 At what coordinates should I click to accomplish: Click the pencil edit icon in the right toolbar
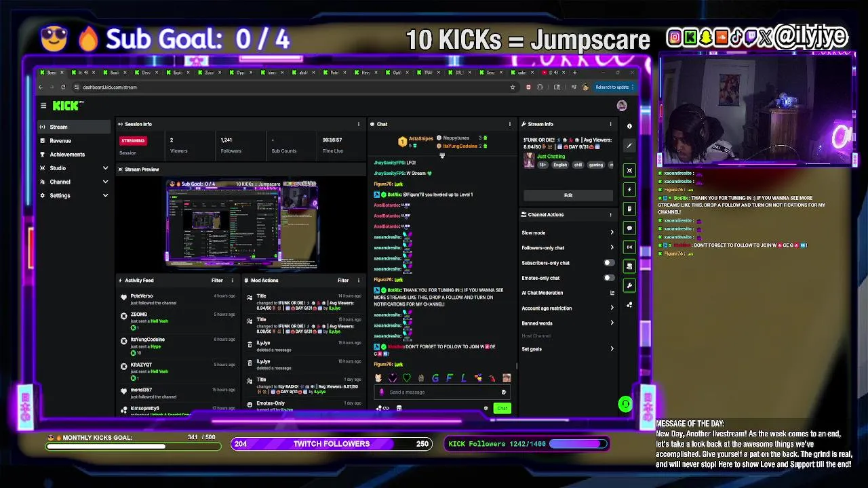[629, 145]
